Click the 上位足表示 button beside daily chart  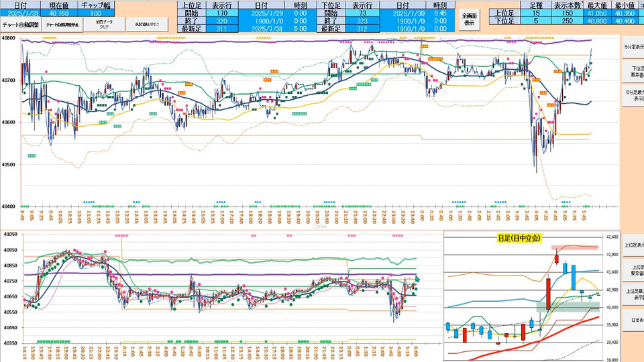(x=633, y=245)
